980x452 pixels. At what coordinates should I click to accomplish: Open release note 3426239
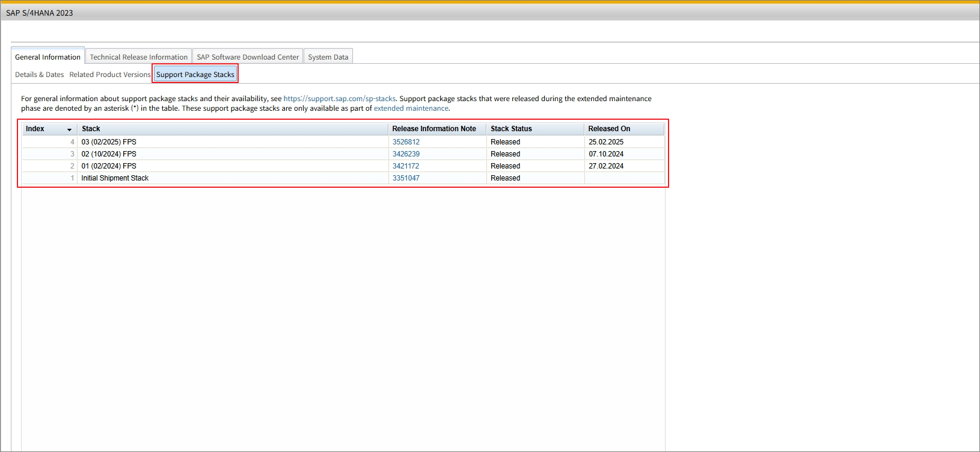pos(406,154)
